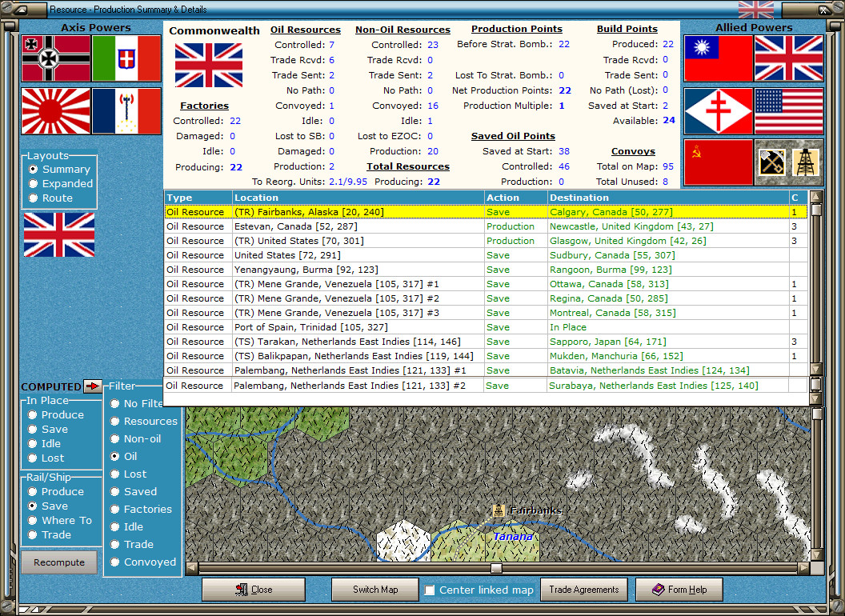
Task: Click the Tanana river label on map
Action: 513,536
